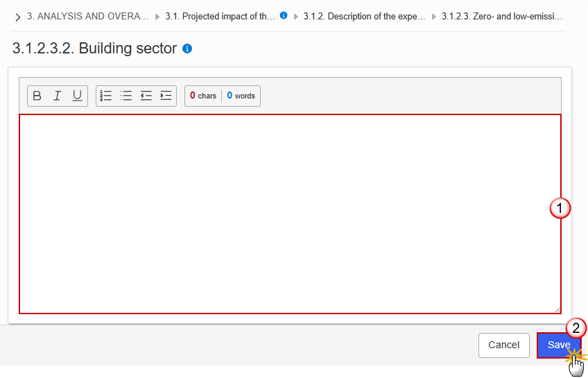
Task: Toggle italic formatting in editor toolbar
Action: click(x=57, y=96)
